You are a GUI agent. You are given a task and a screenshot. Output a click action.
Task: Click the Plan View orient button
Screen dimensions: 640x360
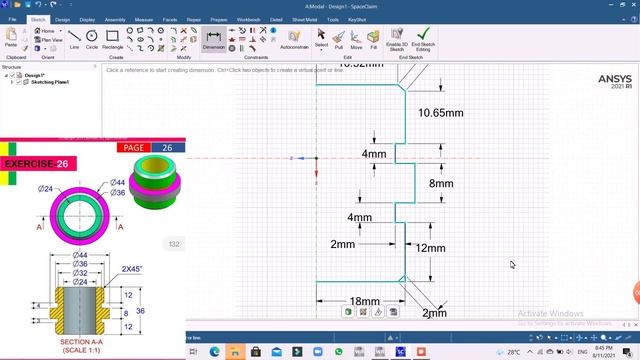click(x=48, y=40)
